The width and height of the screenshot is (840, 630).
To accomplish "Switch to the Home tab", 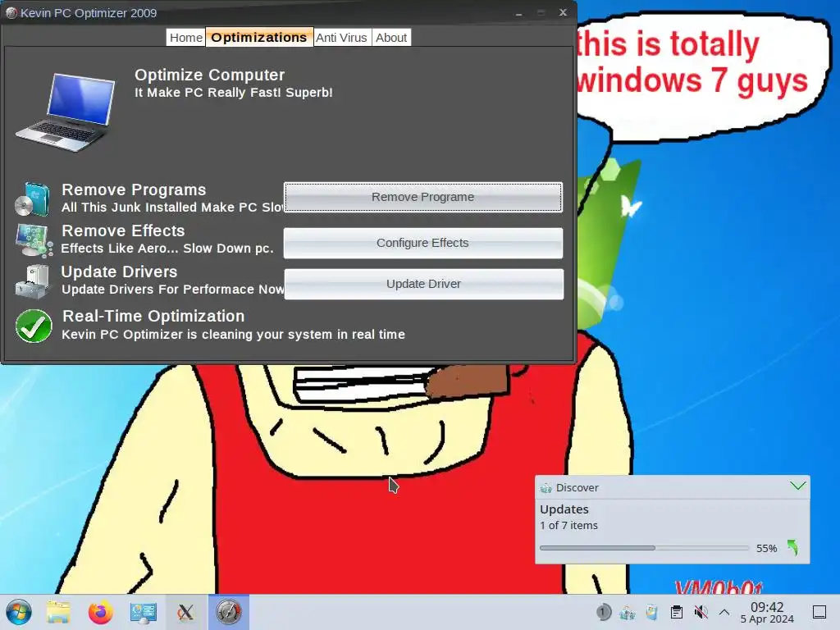I will 186,38.
